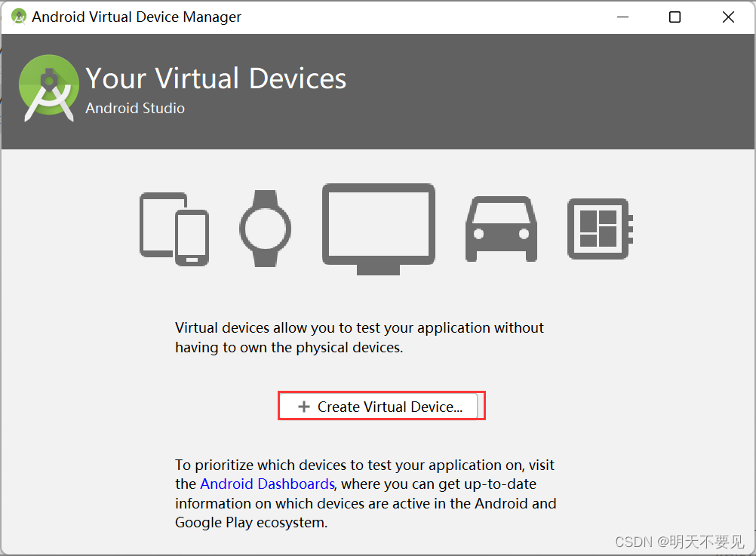
Task: Open the Android Dashboards link
Action: (267, 484)
